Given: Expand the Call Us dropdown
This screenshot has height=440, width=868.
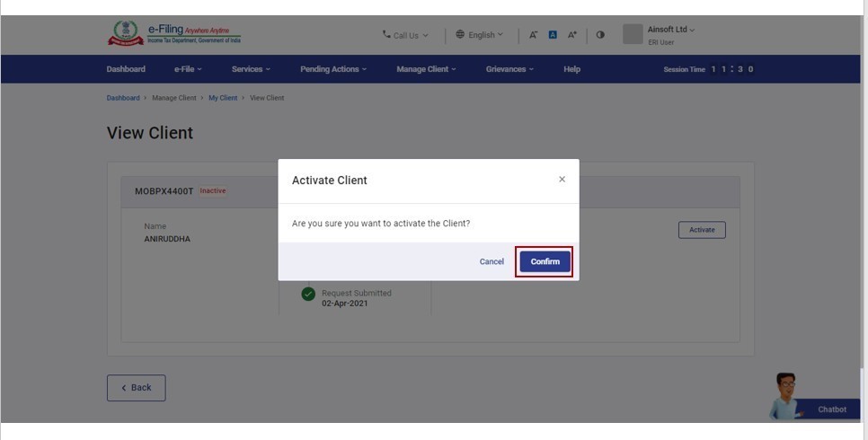Looking at the screenshot, I should click(x=405, y=35).
